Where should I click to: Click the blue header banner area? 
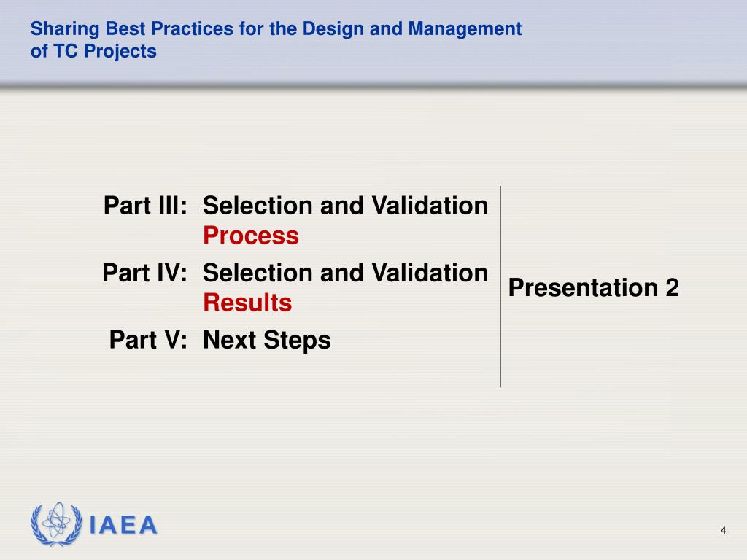[373, 43]
